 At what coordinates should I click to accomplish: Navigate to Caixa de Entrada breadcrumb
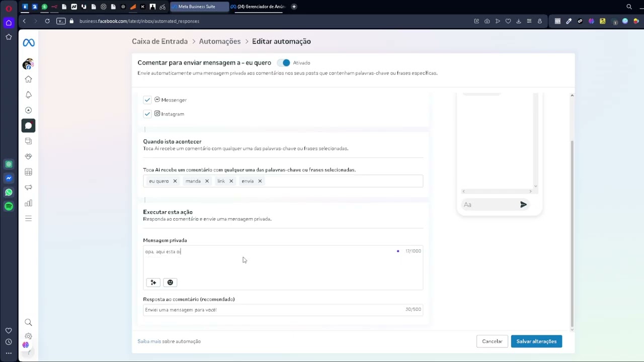click(x=159, y=41)
